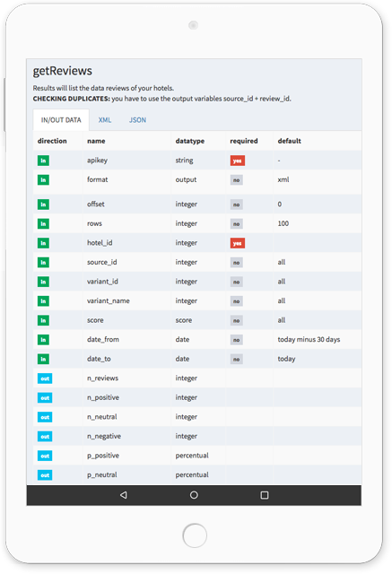The width and height of the screenshot is (392, 574).
Task: Tap the recent apps square icon
Action: [x=265, y=495]
